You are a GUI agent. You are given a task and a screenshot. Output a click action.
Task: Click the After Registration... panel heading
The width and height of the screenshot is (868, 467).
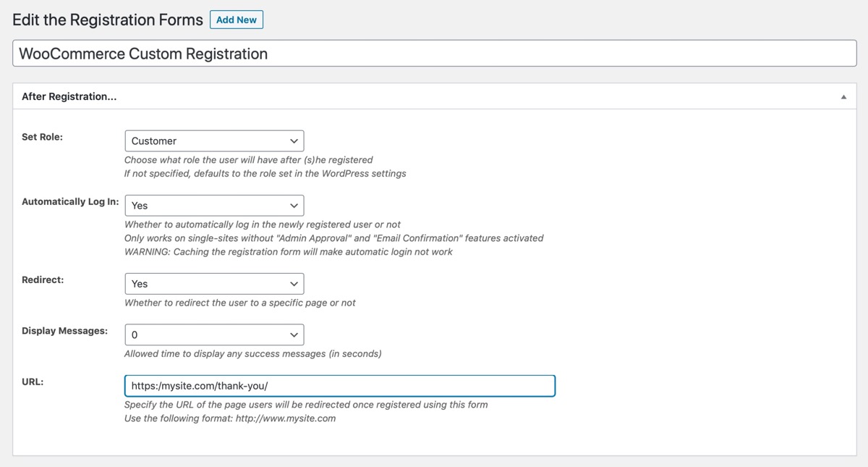pyautogui.click(x=69, y=96)
